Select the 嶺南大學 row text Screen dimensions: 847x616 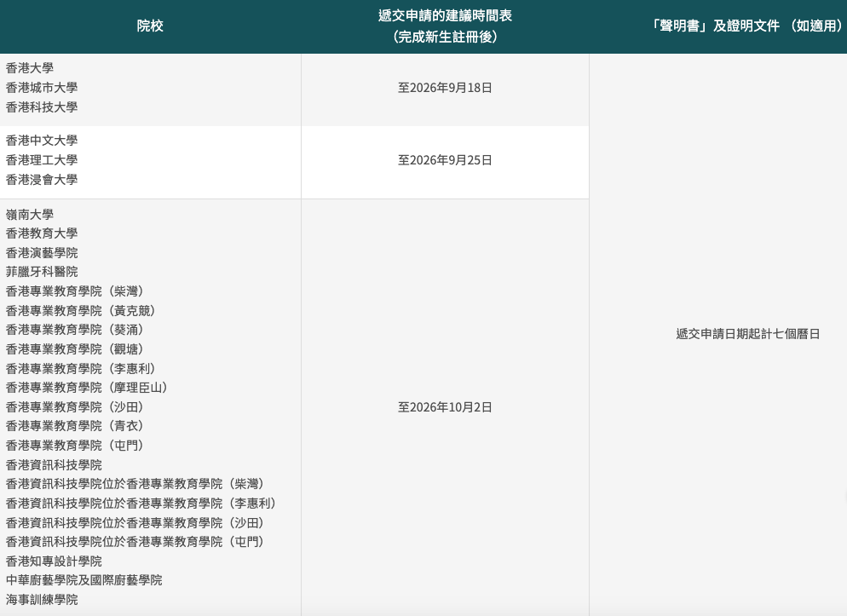click(x=30, y=215)
